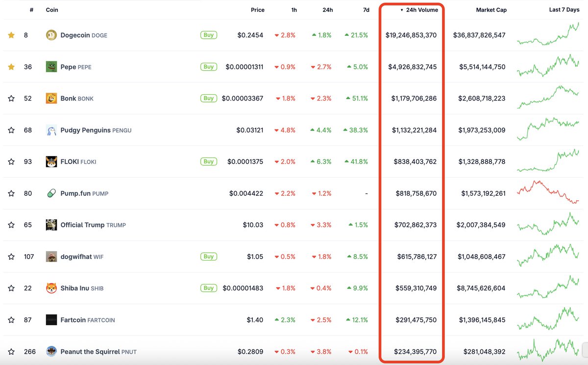The height and width of the screenshot is (365, 588).
Task: Star Shiba Inu for the watchlist
Action: point(11,288)
